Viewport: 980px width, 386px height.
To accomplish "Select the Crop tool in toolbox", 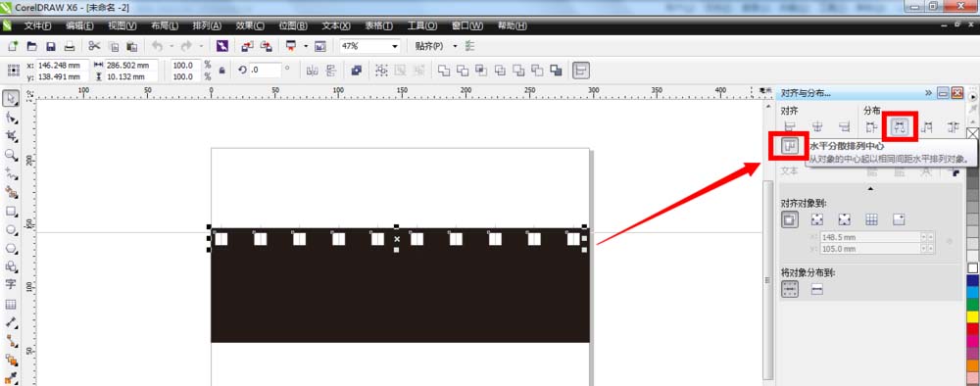I will (11, 136).
